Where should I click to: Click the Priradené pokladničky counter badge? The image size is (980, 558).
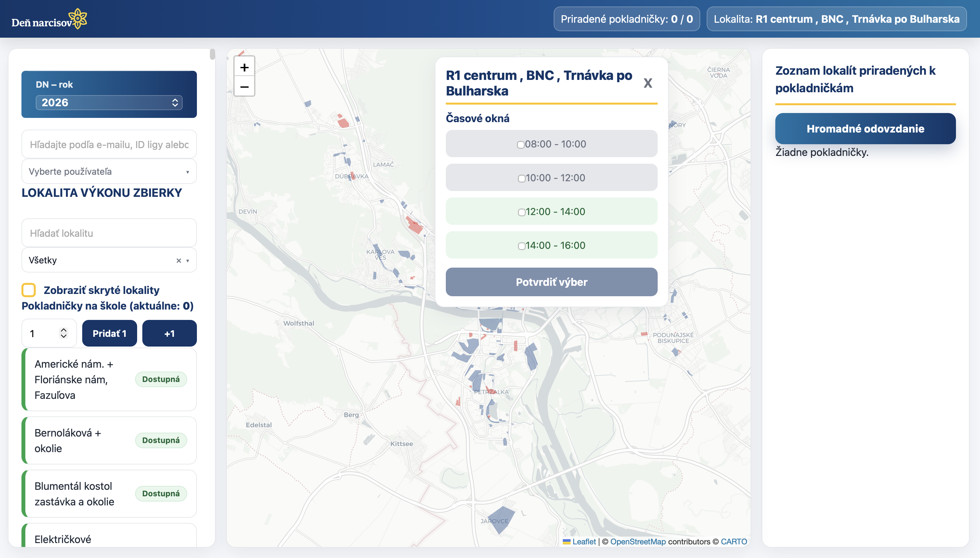pyautogui.click(x=626, y=19)
